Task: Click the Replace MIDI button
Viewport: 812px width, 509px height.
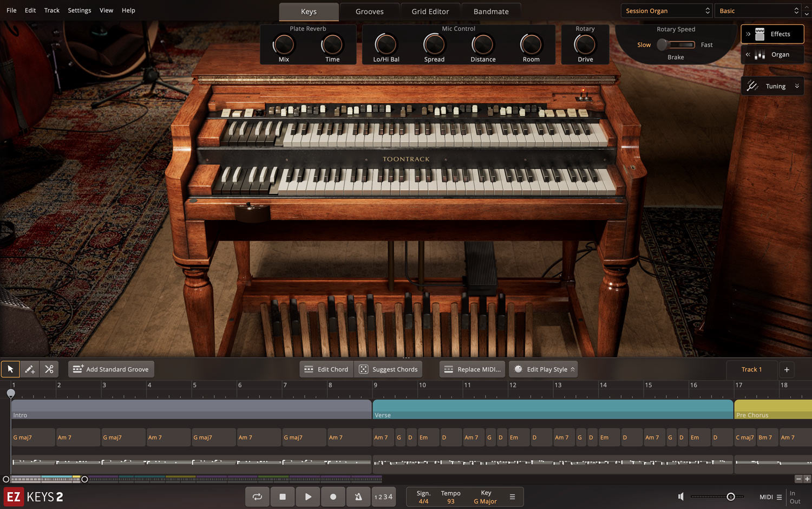Action: click(x=472, y=369)
